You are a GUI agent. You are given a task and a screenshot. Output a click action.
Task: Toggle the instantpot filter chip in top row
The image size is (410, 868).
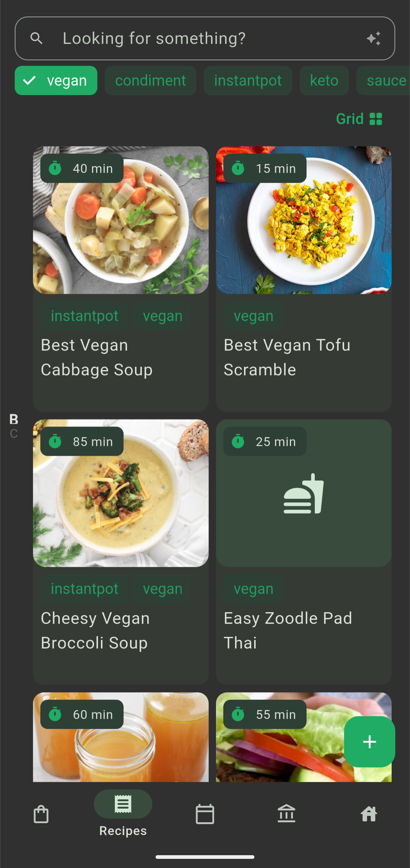click(248, 81)
